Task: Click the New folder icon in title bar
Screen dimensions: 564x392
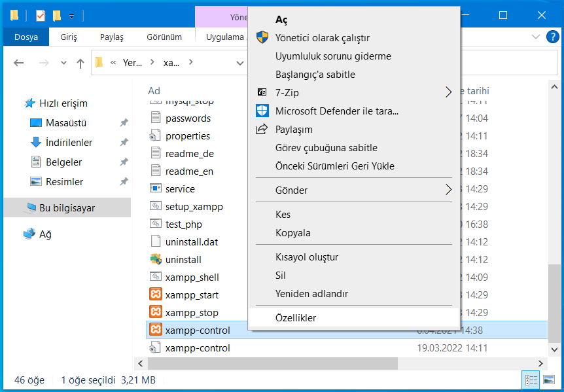Action: pyautogui.click(x=57, y=16)
